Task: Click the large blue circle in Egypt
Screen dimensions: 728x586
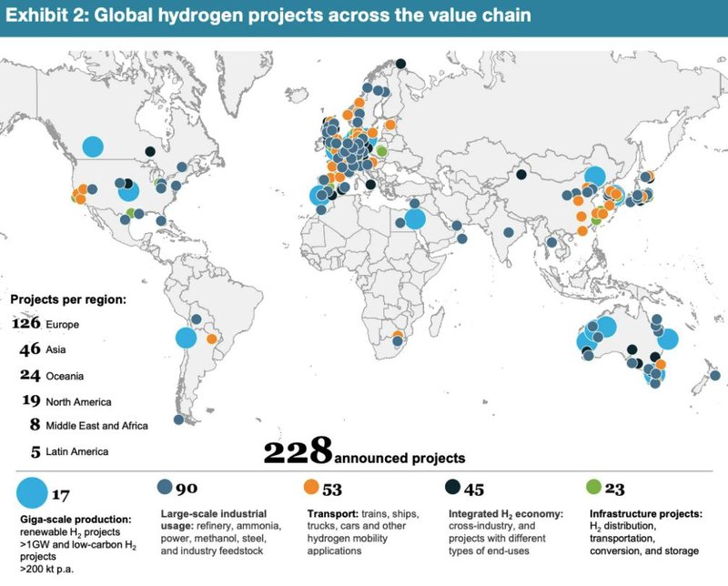Action: [415, 219]
